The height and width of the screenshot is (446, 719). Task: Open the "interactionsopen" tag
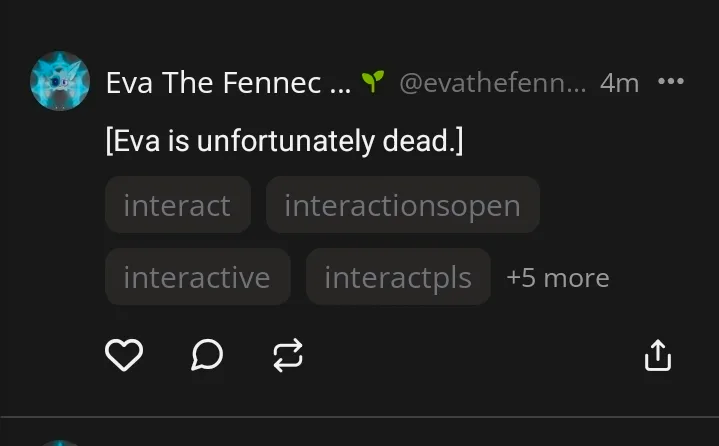402,205
